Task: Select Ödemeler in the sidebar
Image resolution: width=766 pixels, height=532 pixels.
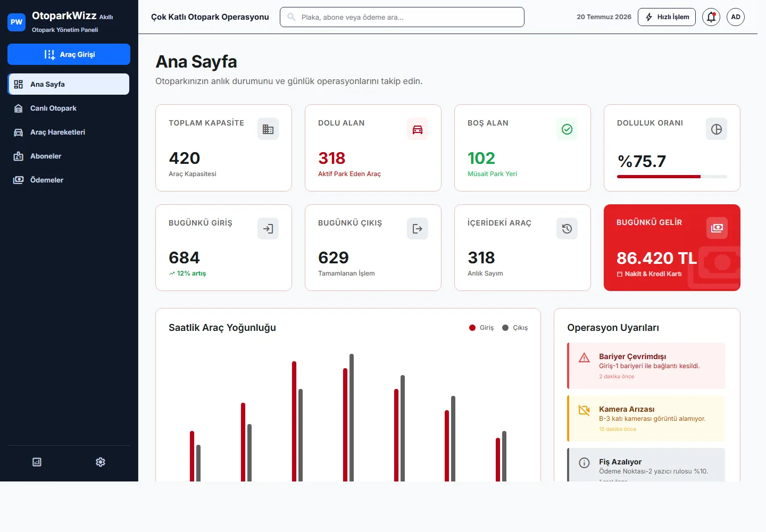Action: tap(69, 180)
